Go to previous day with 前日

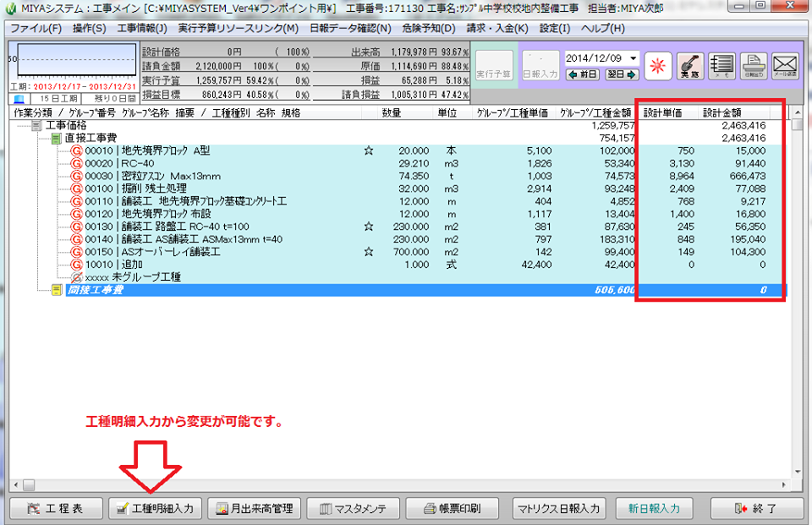point(582,74)
